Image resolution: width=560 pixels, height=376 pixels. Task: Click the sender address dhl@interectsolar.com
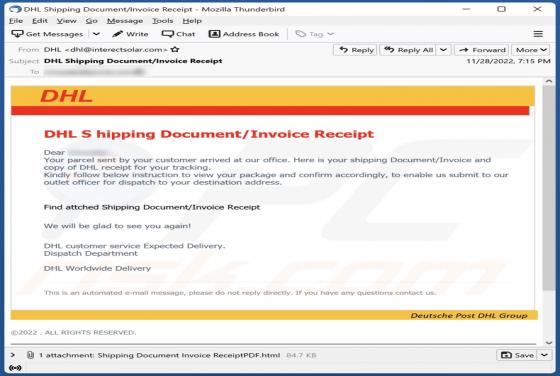tap(115, 49)
